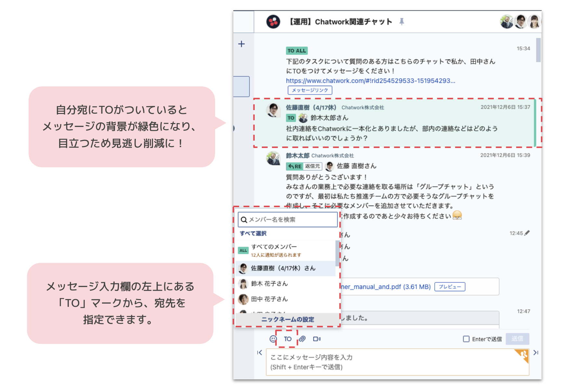Click the bowing emoji in message
This screenshot has height=389, width=588.
tap(457, 215)
